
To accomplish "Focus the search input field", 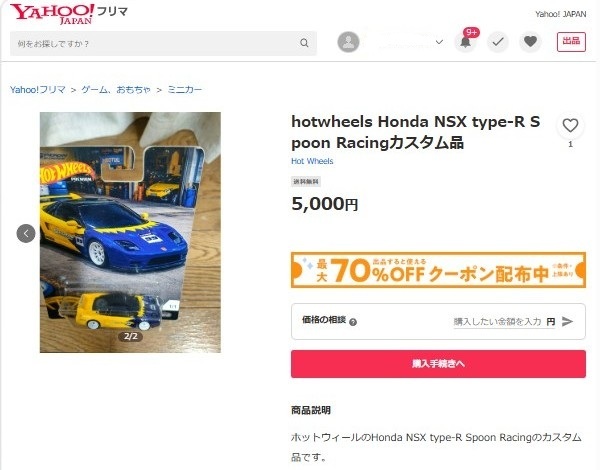I will 155,43.
